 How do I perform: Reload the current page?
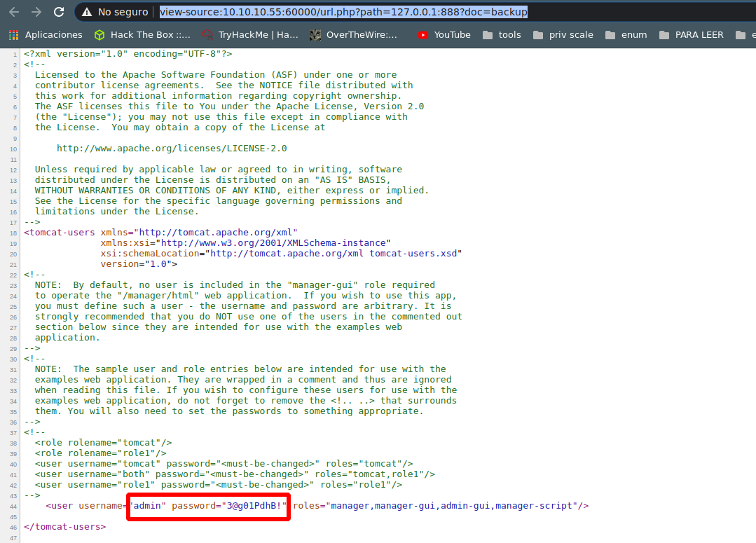coord(59,12)
